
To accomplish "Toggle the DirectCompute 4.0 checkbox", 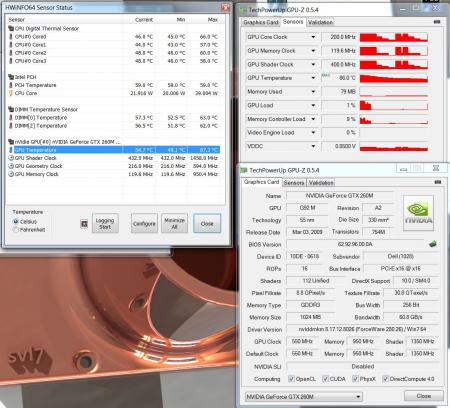I will (385, 379).
